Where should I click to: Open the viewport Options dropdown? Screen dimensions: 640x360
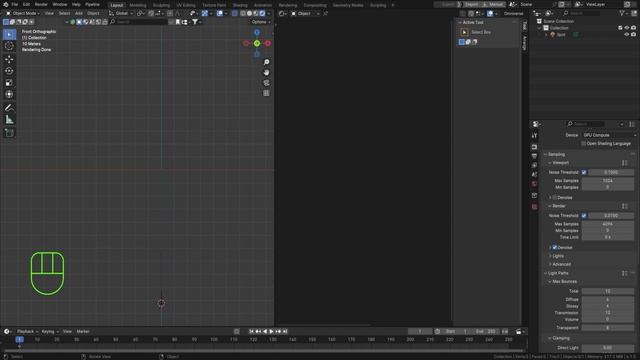pos(261,22)
